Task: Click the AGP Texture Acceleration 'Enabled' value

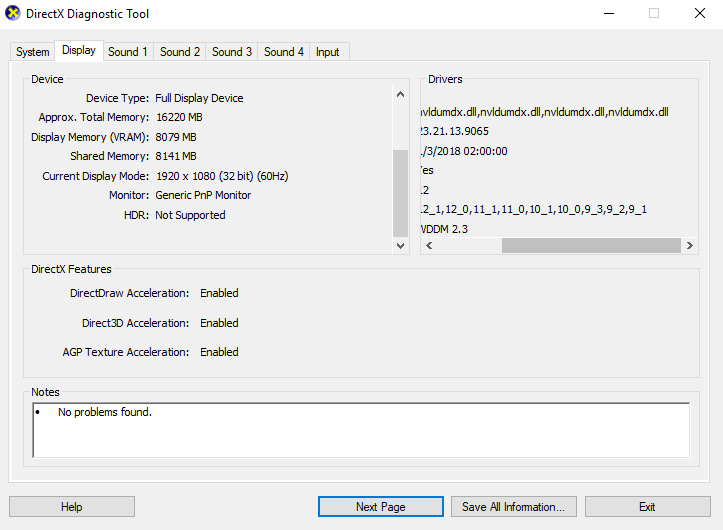Action: pyautogui.click(x=219, y=352)
